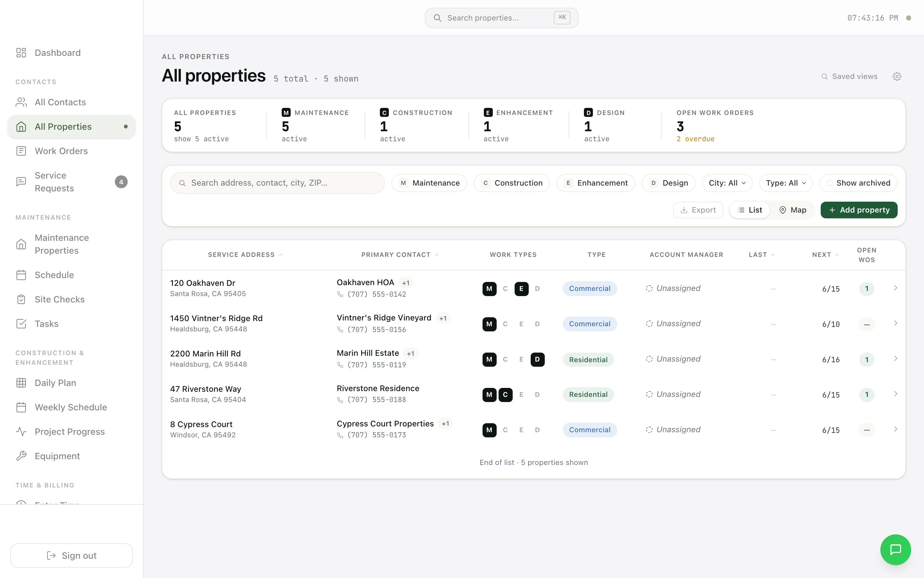Sort by Service Address column
This screenshot has width=924, height=578.
(245, 255)
